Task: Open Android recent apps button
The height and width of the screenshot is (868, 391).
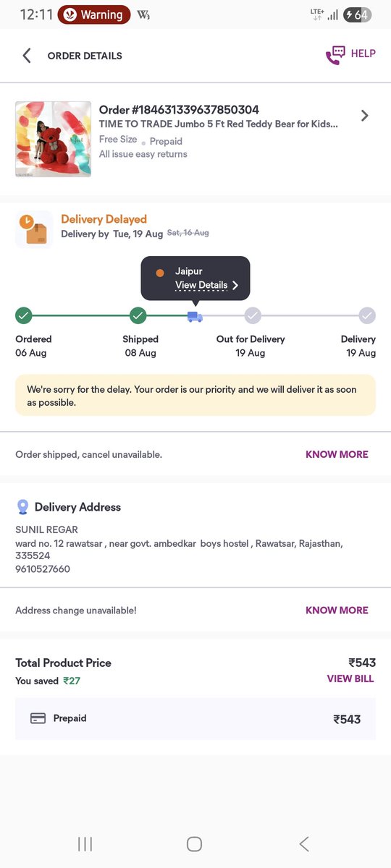Action: pos(85,843)
